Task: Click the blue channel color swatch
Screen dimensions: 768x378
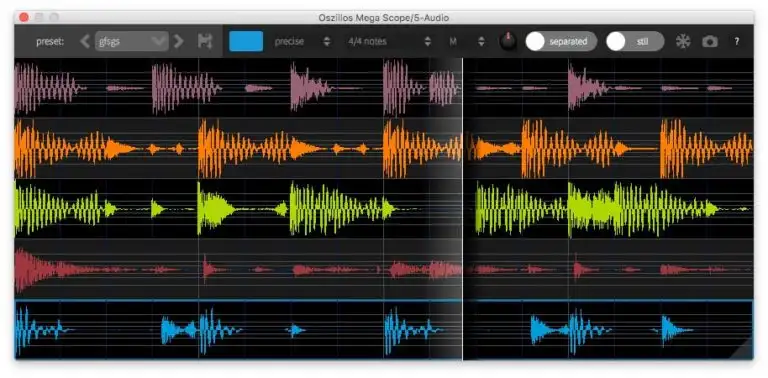Action: (x=246, y=41)
